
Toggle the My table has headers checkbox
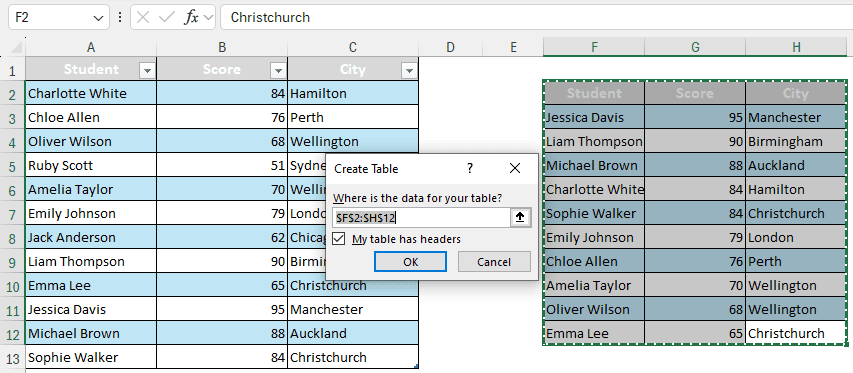(x=338, y=239)
